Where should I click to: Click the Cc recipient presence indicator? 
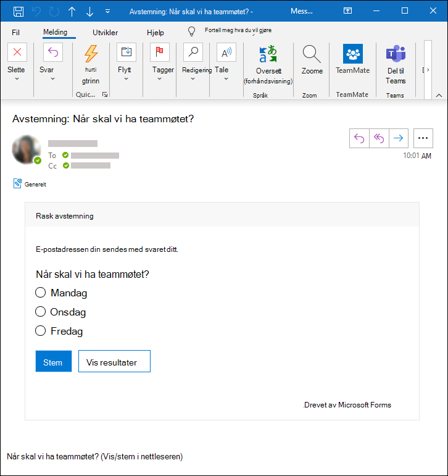66,165
